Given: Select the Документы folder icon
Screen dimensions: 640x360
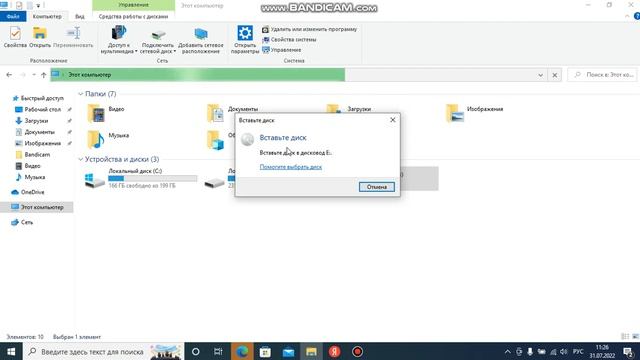Looking at the screenshot, I should click(215, 113).
